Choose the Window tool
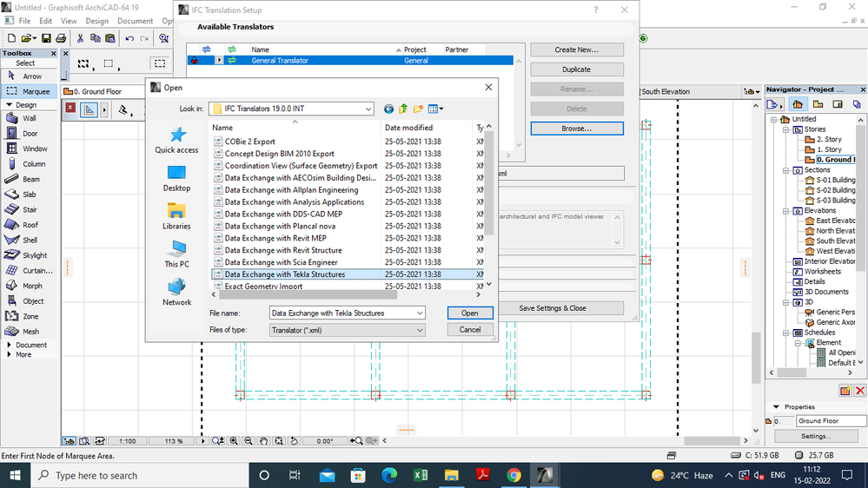Screen dimensions: 868x488 point(30,148)
